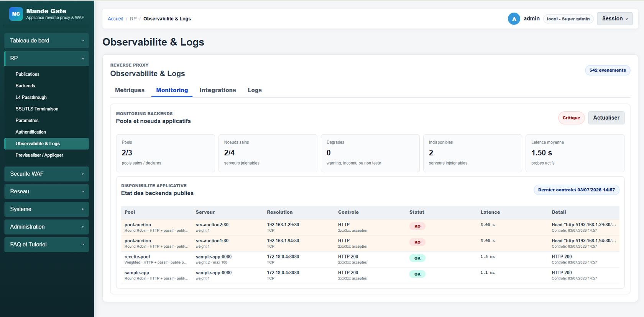Click the Observabilite & Logs breadcrumb
Image resolution: width=644 pixels, height=317 pixels.
pyautogui.click(x=167, y=19)
